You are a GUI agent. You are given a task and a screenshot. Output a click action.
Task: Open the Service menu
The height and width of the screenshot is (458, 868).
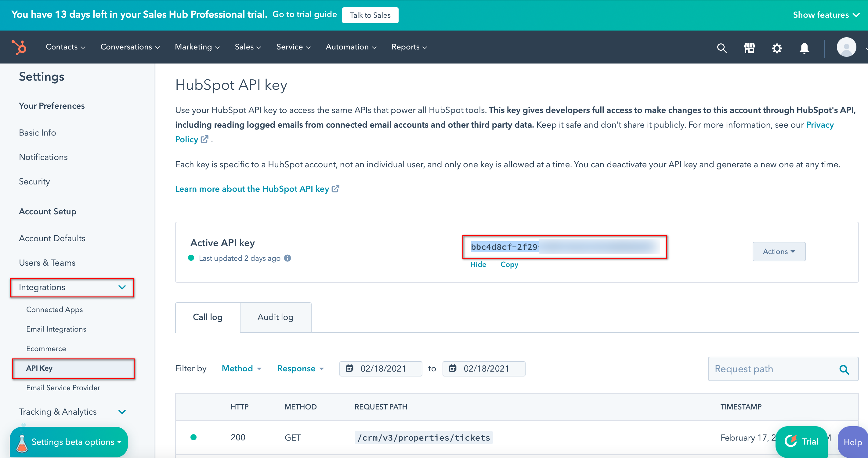293,47
